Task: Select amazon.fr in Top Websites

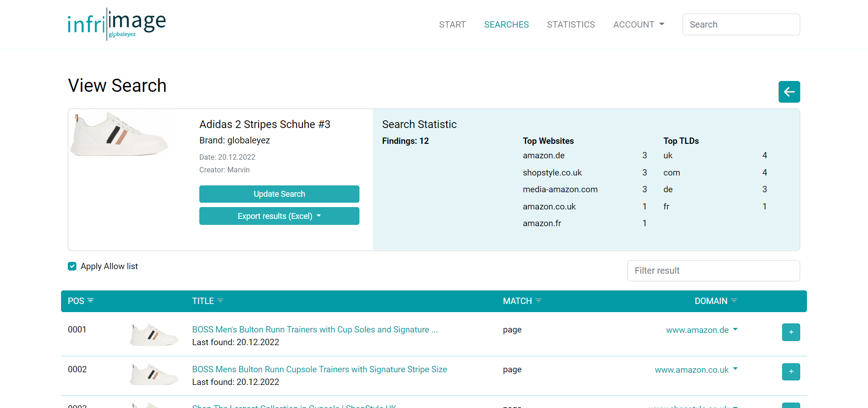Action: (x=542, y=223)
